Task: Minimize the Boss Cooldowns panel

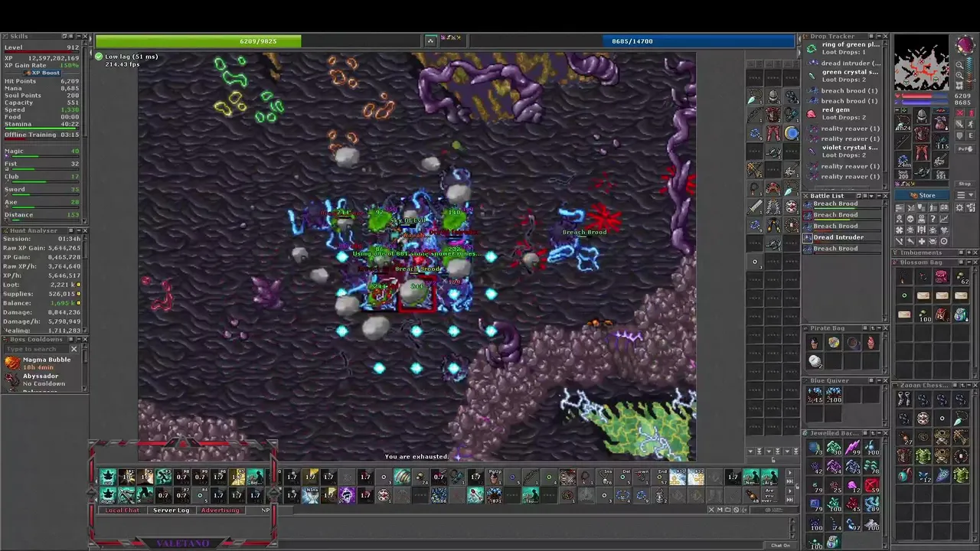Action: [78, 339]
